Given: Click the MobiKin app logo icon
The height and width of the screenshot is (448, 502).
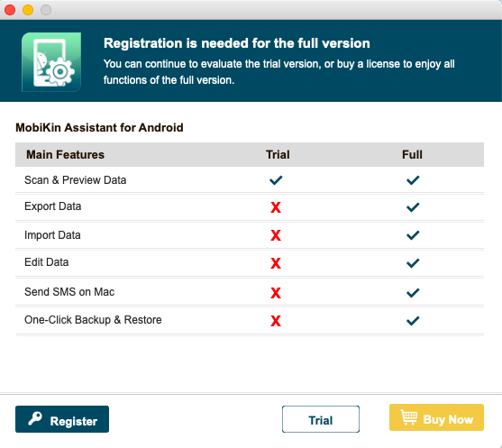Looking at the screenshot, I should [x=51, y=62].
